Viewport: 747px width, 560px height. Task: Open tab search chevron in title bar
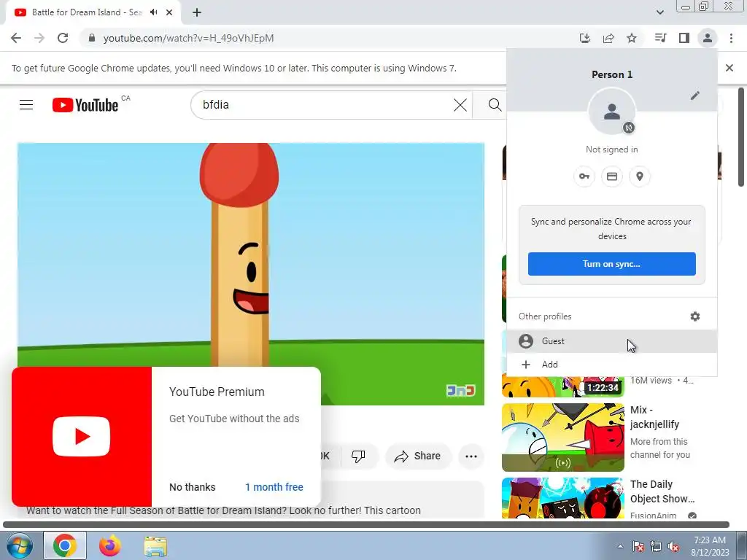659,12
